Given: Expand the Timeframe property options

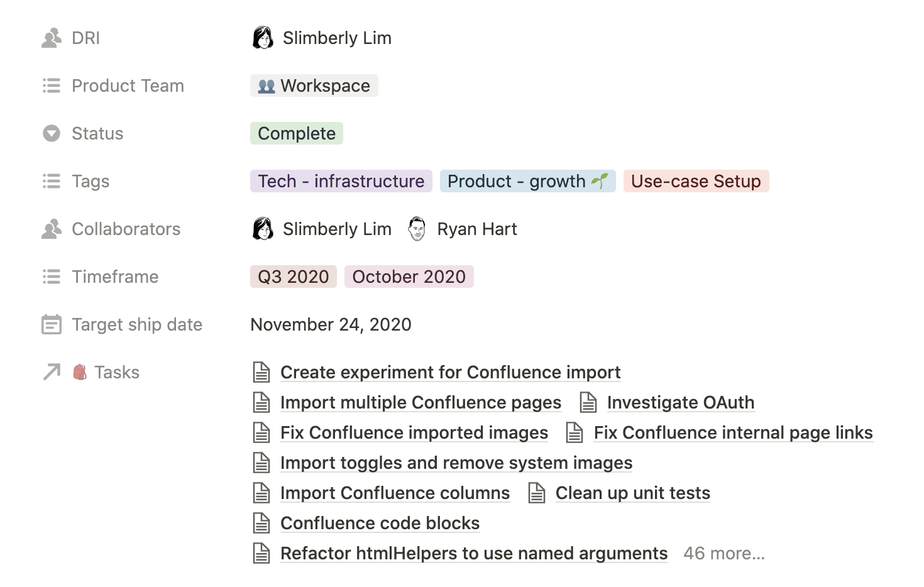Looking at the screenshot, I should pyautogui.click(x=51, y=277).
